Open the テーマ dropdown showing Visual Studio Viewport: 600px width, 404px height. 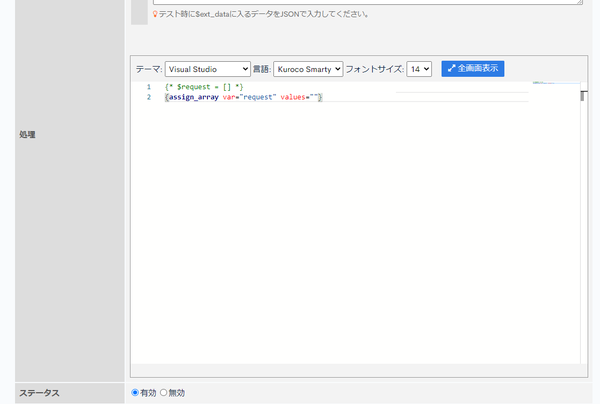coord(207,69)
